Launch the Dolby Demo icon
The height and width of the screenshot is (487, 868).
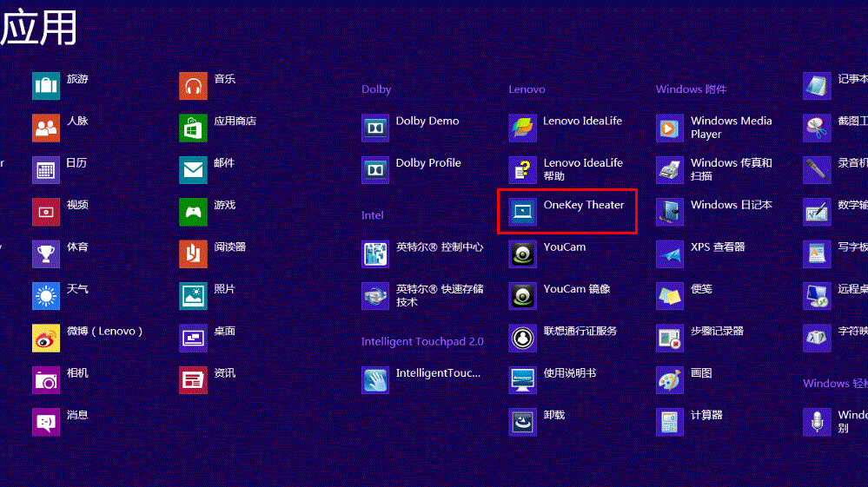(375, 128)
